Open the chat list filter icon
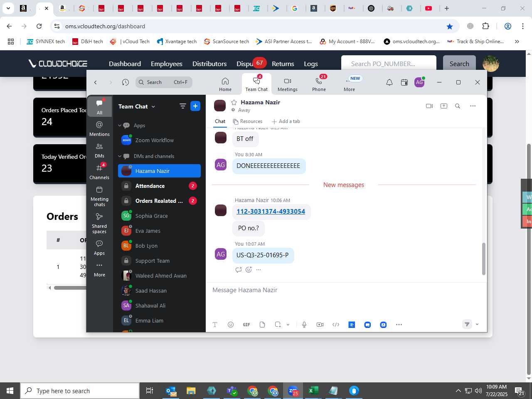 tap(182, 106)
